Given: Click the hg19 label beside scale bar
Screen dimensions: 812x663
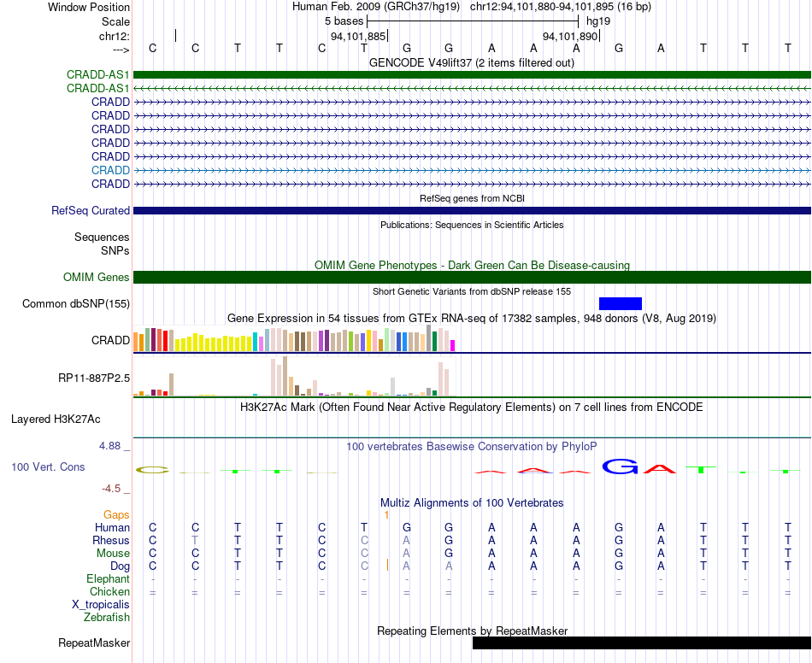Looking at the screenshot, I should (598, 21).
